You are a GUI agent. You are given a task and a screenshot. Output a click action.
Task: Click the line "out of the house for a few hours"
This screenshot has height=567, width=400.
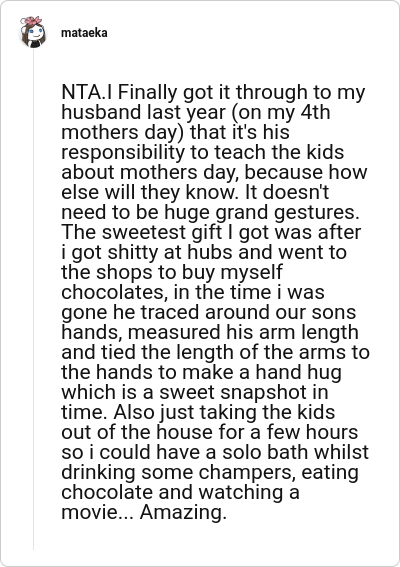click(210, 432)
